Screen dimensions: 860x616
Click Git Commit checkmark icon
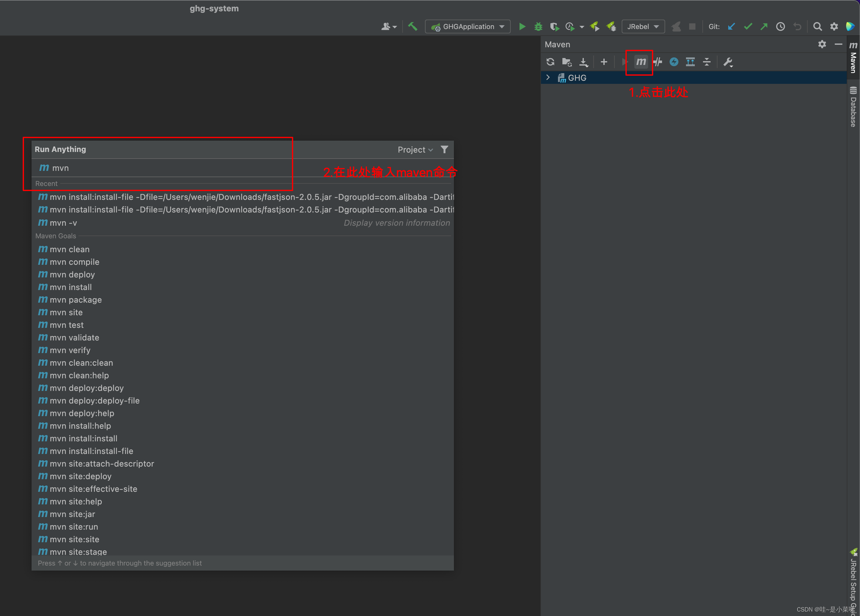click(748, 26)
